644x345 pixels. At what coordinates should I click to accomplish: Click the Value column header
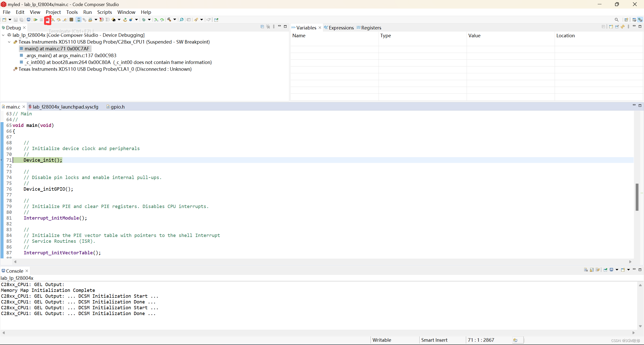click(x=474, y=36)
